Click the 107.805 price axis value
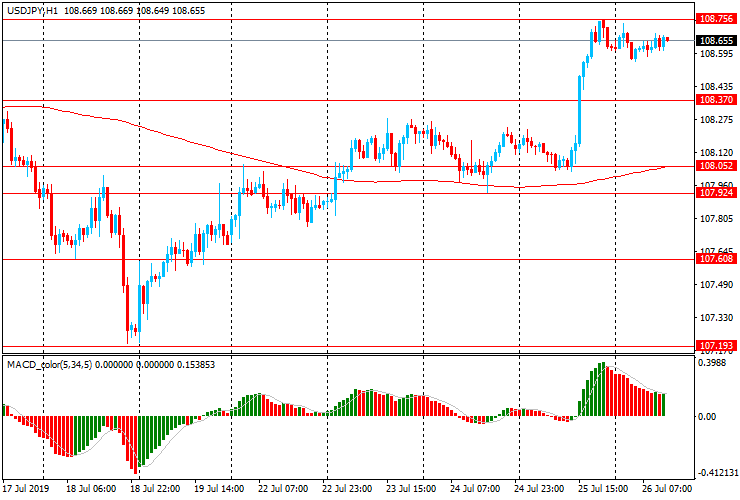 [716, 219]
